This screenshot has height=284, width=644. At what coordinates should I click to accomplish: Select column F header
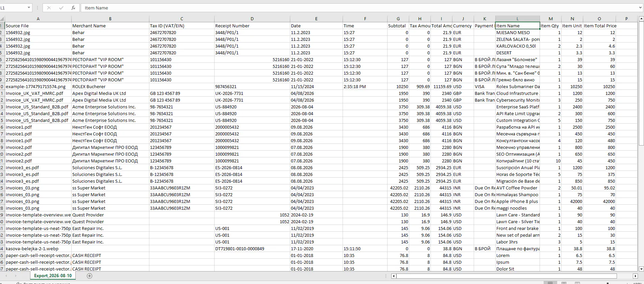pos(365,19)
